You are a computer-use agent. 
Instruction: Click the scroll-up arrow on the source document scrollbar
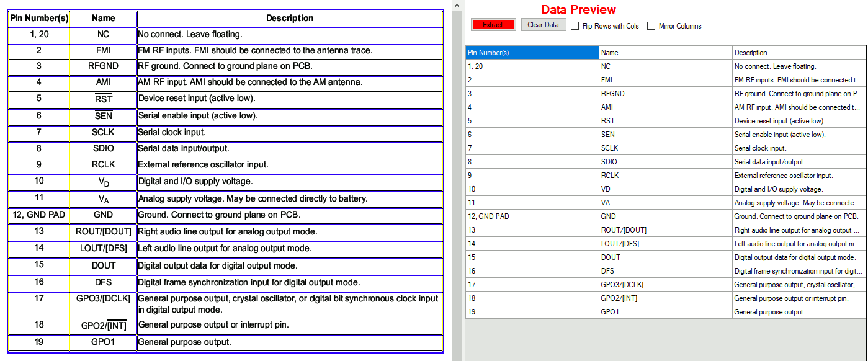tap(457, 5)
